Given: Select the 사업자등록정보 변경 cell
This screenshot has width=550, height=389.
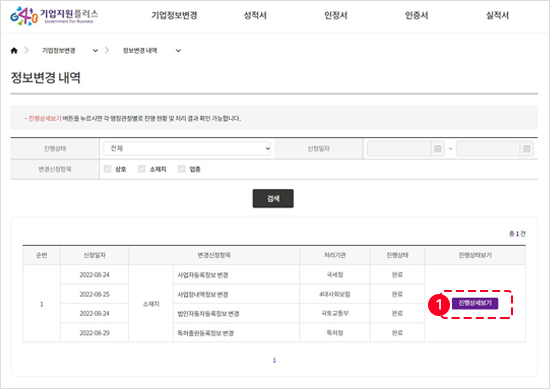Looking at the screenshot, I should click(236, 275).
